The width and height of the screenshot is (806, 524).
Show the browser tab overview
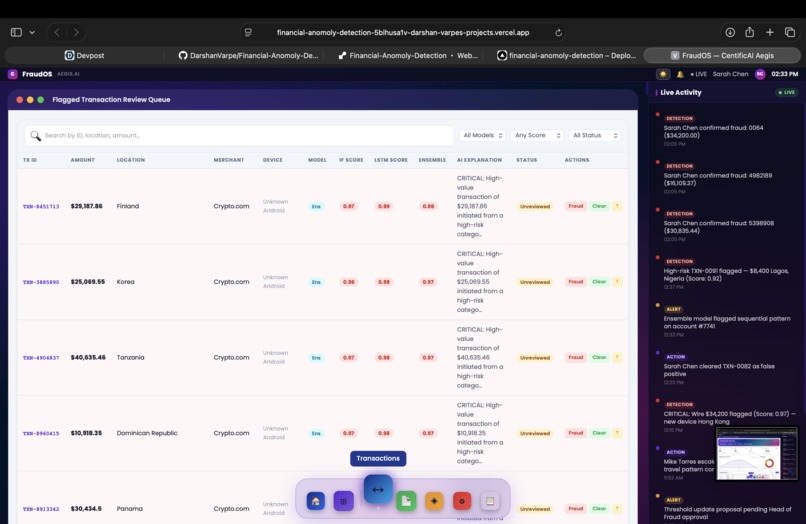click(790, 32)
